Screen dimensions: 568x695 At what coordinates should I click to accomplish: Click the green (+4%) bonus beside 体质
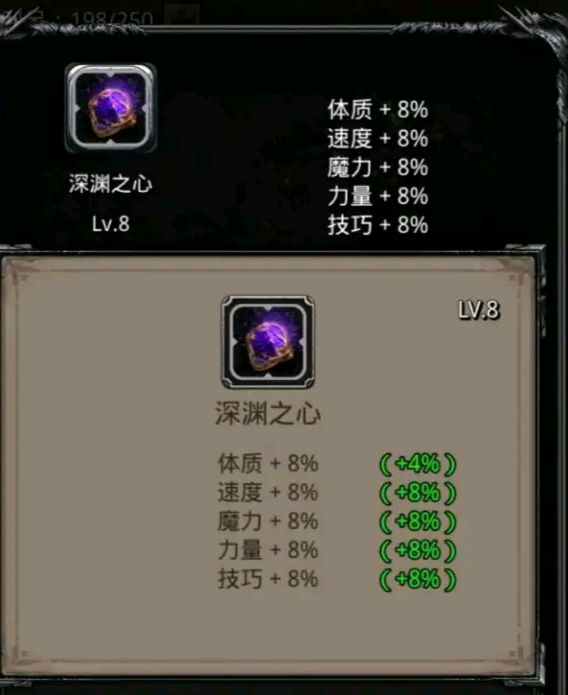(x=418, y=464)
